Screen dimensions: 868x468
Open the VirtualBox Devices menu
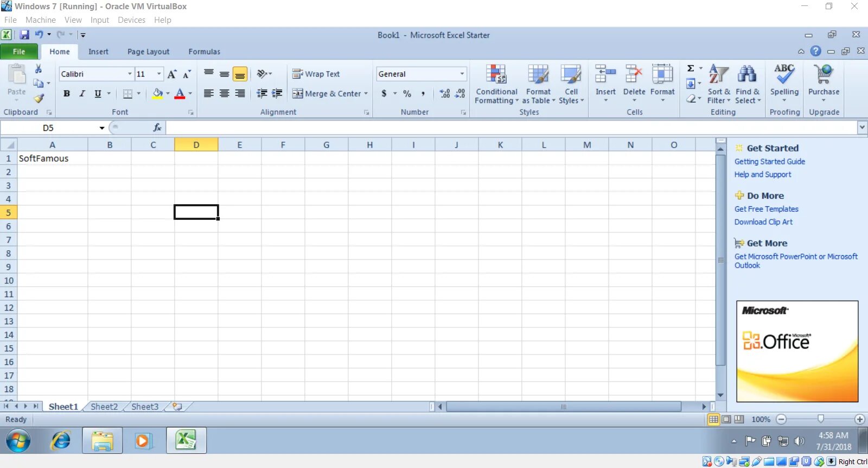pyautogui.click(x=131, y=20)
